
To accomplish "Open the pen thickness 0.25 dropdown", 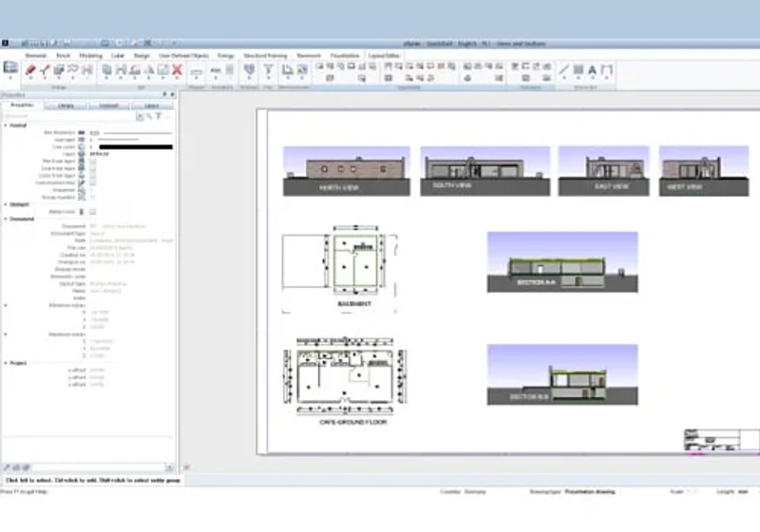I will click(x=131, y=132).
